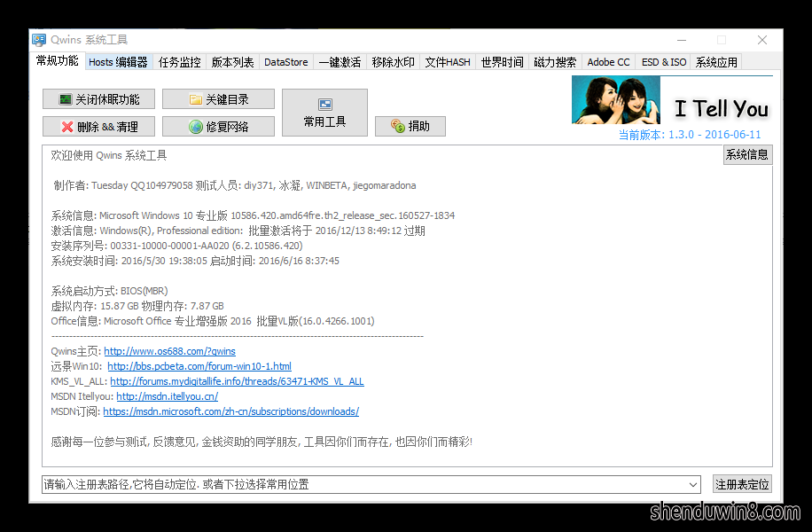Screen dimensions: 812x532
Task: Close the Qwins 系统工具 window
Action: 762,40
